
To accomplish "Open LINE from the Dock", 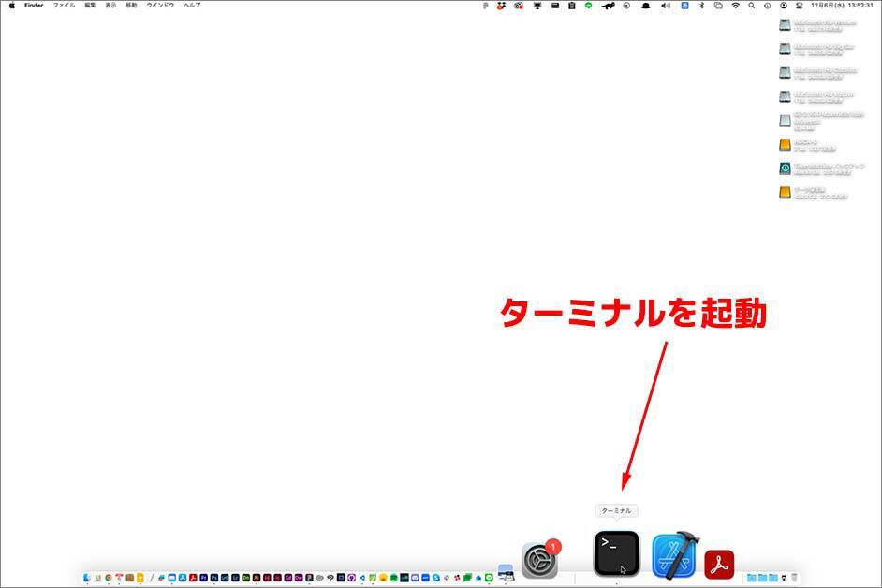I will tap(489, 578).
